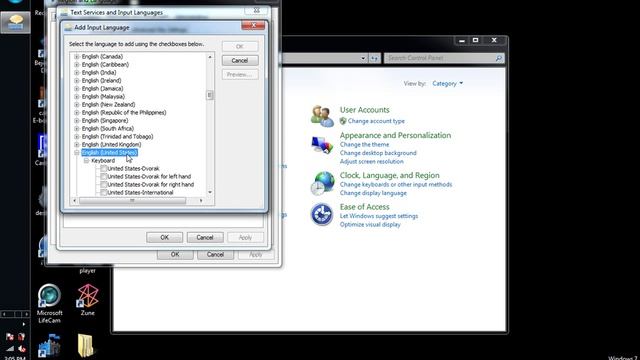Expand the English (Ireland) node
The height and width of the screenshot is (360, 640).
tap(77, 81)
